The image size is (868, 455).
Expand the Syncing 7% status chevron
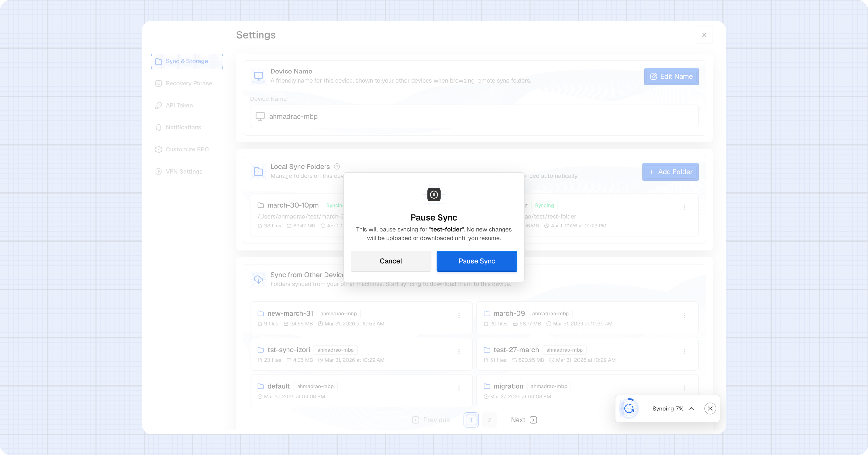coord(691,409)
